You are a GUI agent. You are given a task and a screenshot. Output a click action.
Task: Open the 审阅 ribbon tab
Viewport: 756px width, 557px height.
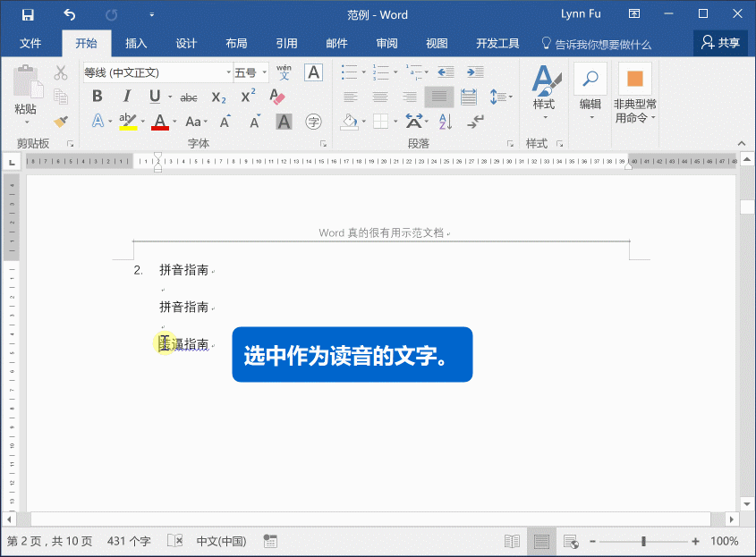(x=386, y=42)
